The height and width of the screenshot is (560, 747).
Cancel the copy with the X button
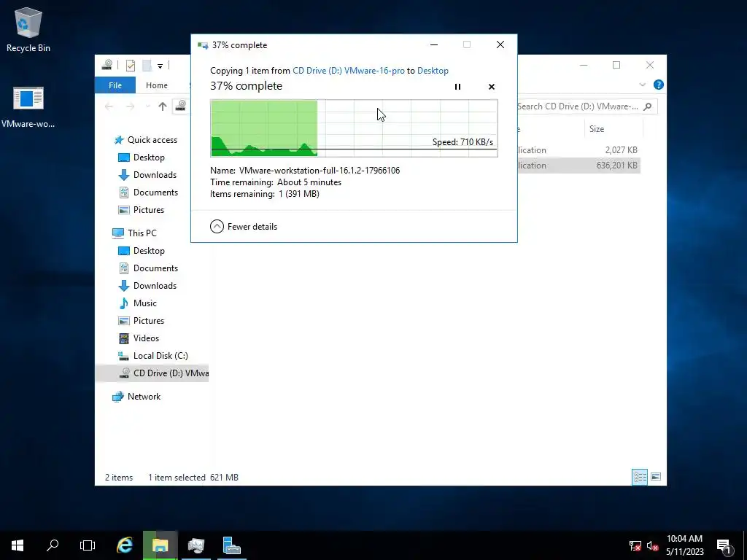pos(492,87)
